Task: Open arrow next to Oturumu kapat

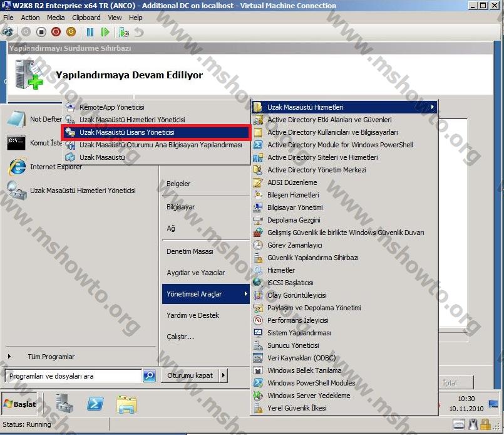Action: click(224, 375)
